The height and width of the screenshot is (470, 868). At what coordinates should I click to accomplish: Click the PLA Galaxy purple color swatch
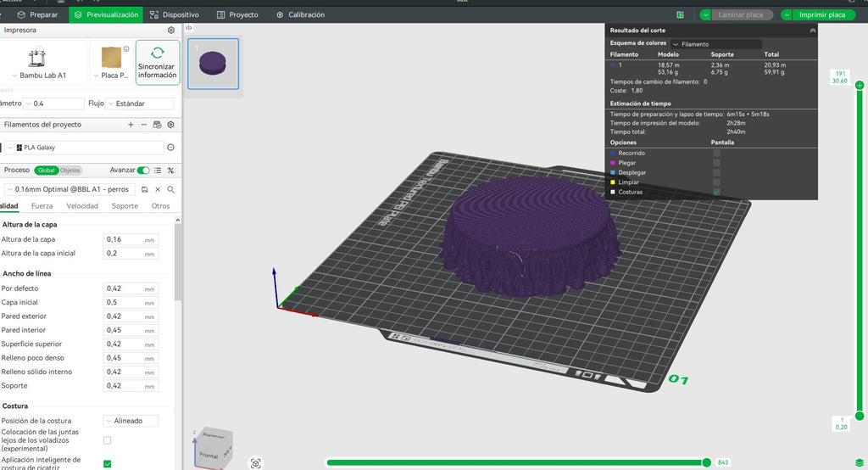(x=0, y=148)
